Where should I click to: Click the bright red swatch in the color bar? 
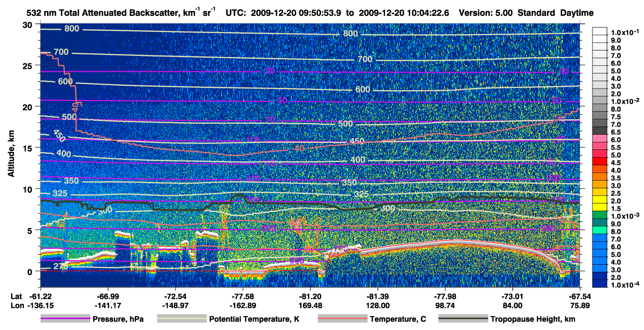click(600, 162)
